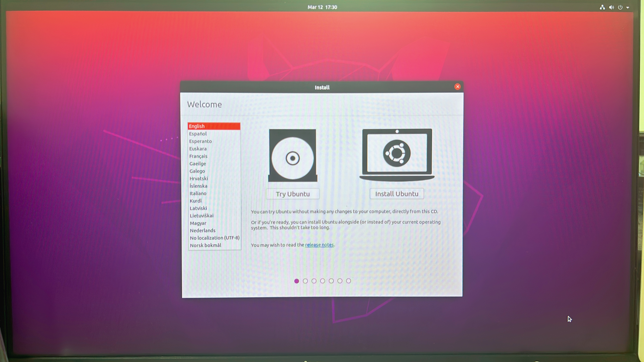This screenshot has height=362, width=644.
Task: Click the volume speaker icon in top bar
Action: [611, 7]
